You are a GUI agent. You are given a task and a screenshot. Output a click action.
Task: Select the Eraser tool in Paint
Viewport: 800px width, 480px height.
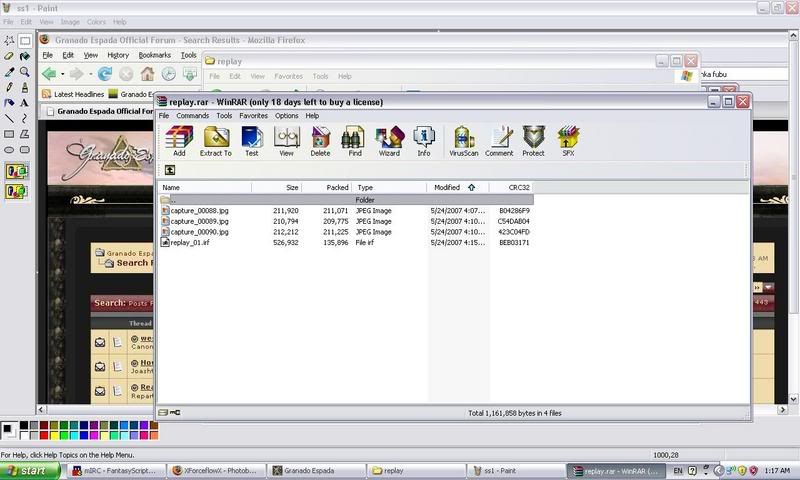click(x=9, y=56)
